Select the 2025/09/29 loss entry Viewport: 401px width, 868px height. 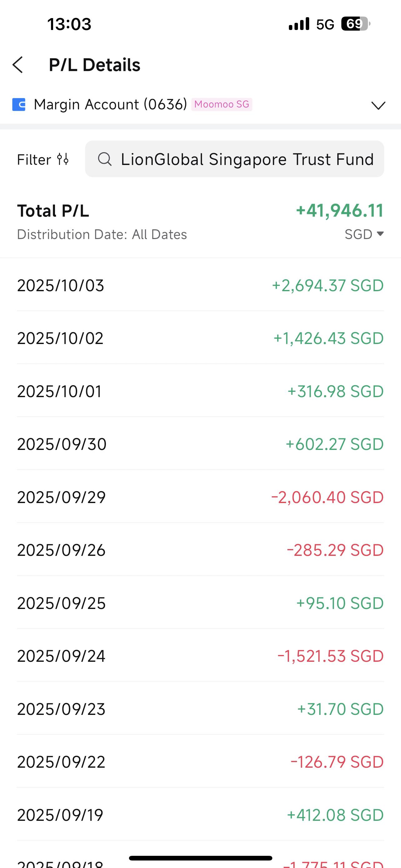tap(200, 497)
